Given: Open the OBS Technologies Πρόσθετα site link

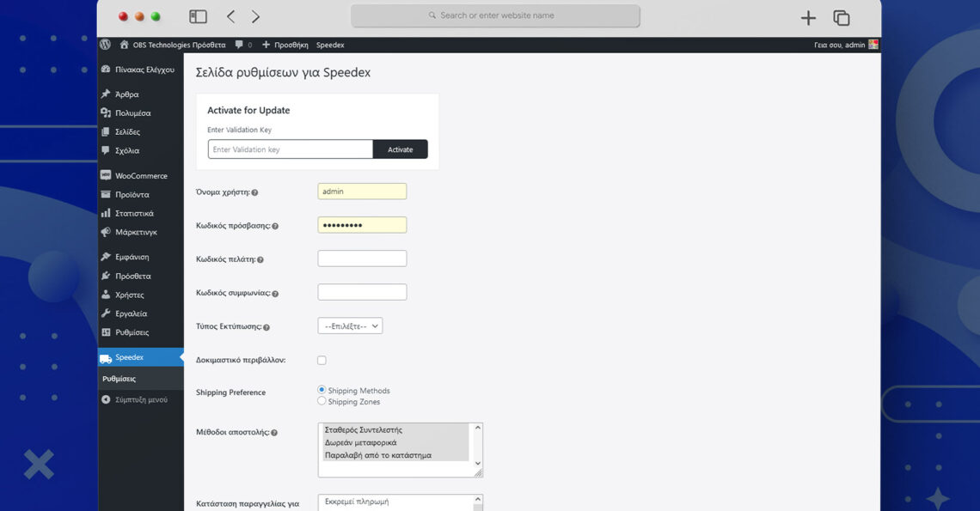Looking at the screenshot, I should click(179, 45).
